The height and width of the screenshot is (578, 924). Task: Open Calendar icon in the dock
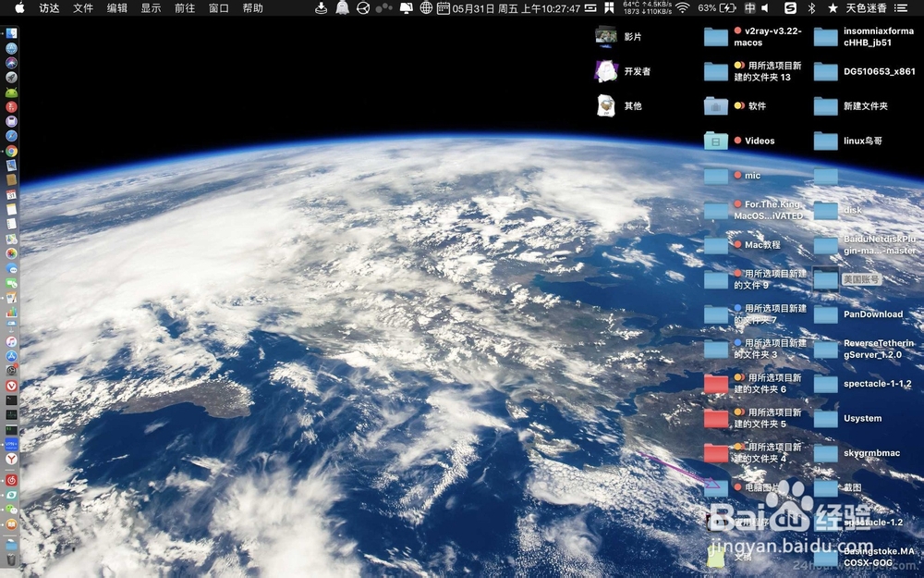(11, 194)
